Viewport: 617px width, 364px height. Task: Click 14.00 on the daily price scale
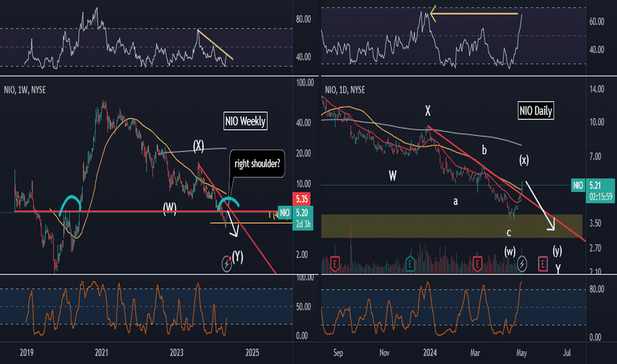tap(596, 89)
